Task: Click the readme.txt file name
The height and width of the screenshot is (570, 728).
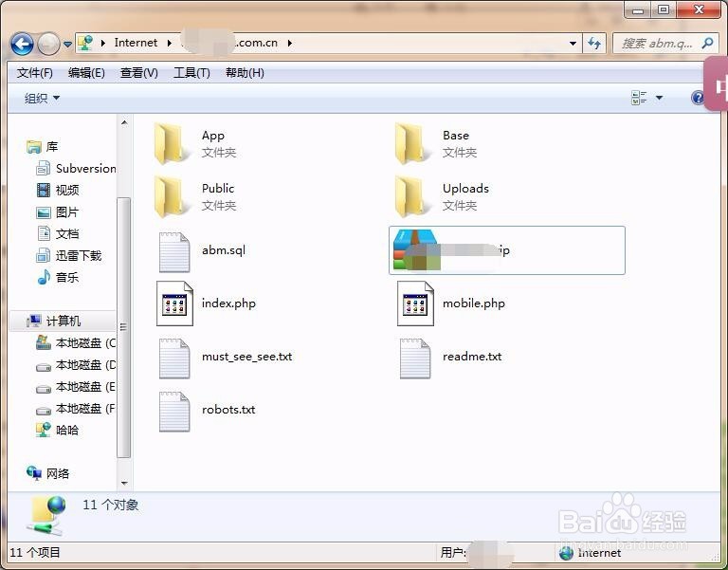Action: pos(472,357)
